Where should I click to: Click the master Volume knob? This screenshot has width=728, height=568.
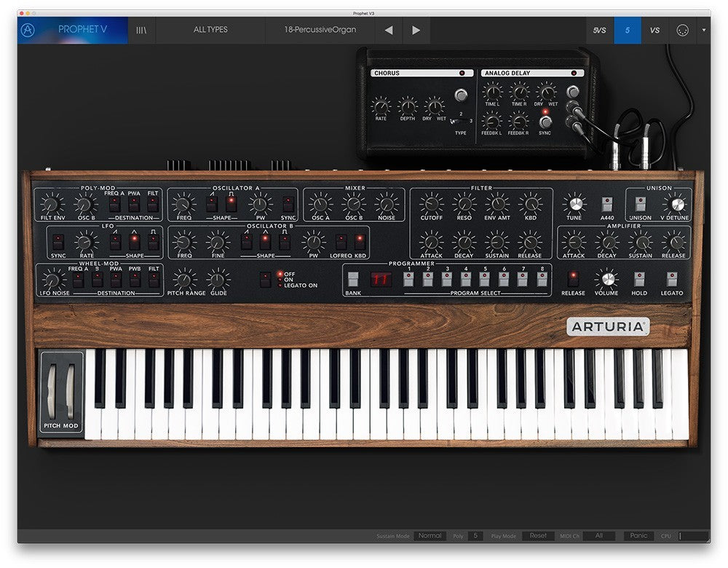pos(607,279)
